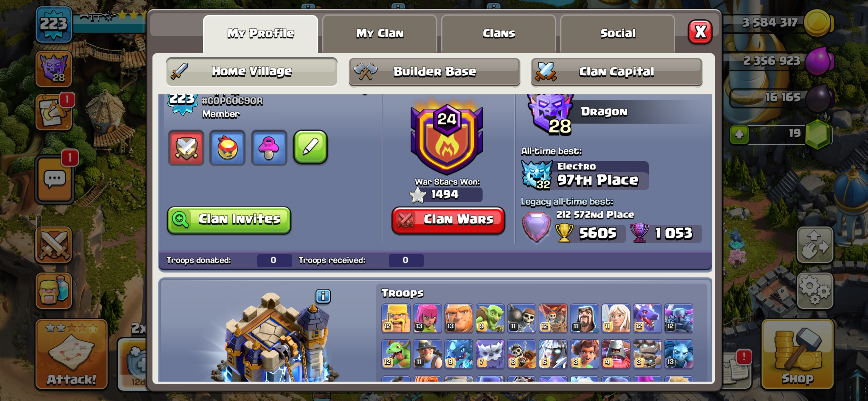
Task: Select the angry face emote icon
Action: click(228, 148)
